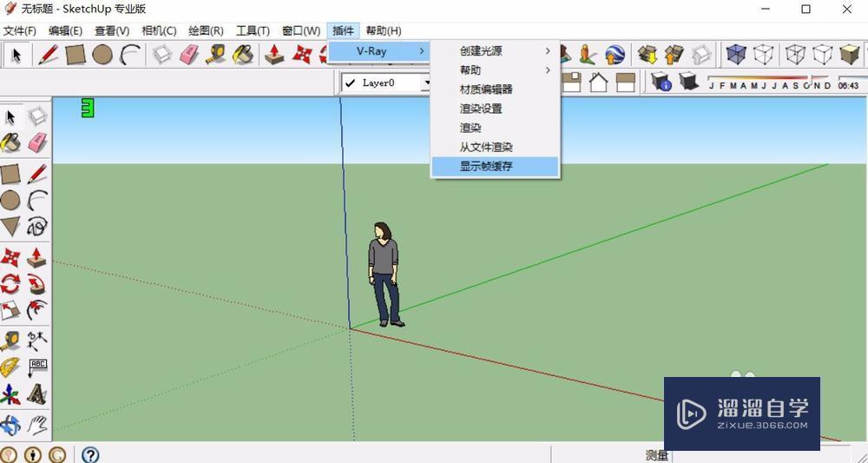Viewport: 868px width, 463px height.
Task: Select the Arc tool in top toolbar
Action: [130, 55]
